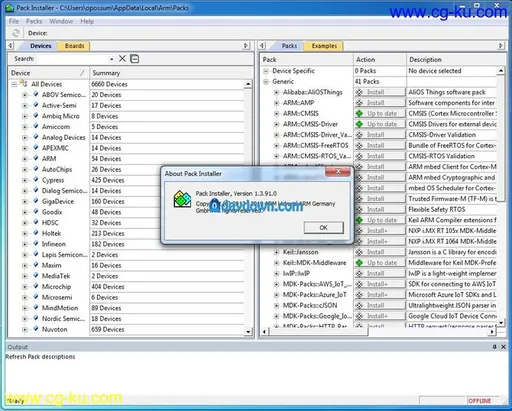This screenshot has height=411, width=512.
Task: Click Install button for ARM::CMSIS-FreeRTOS
Action: [380, 146]
